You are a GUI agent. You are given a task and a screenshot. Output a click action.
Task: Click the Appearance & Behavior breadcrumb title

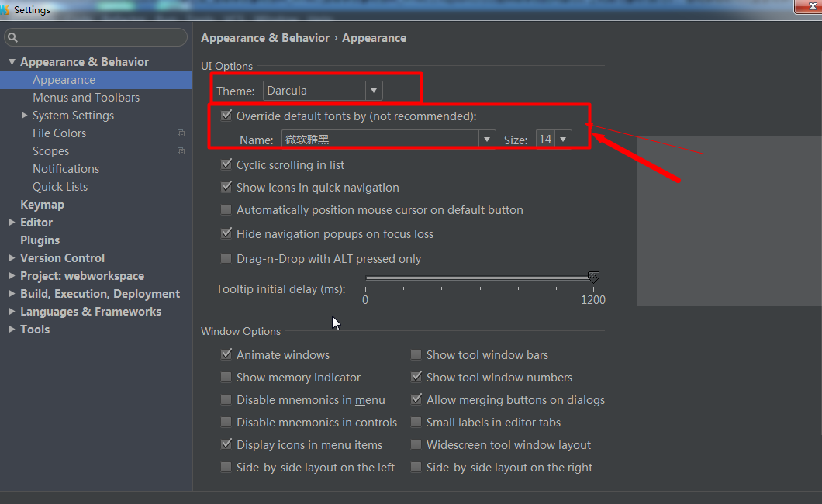[x=265, y=38]
